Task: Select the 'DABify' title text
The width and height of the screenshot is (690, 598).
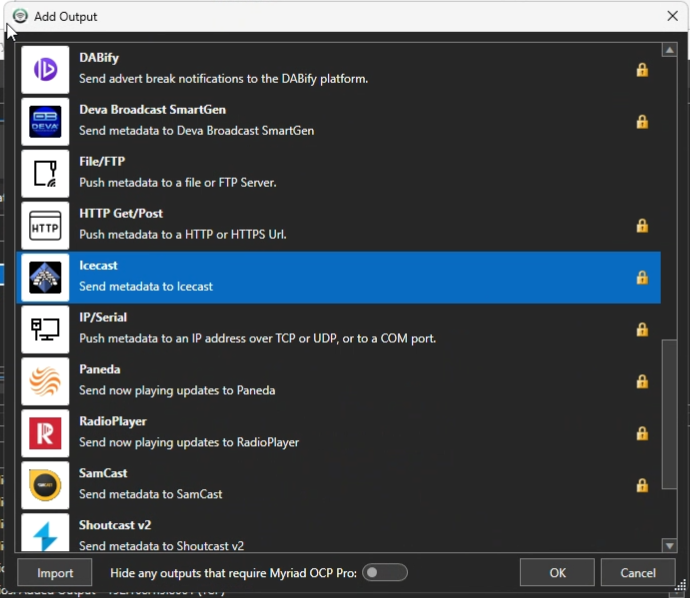Action: coord(99,58)
